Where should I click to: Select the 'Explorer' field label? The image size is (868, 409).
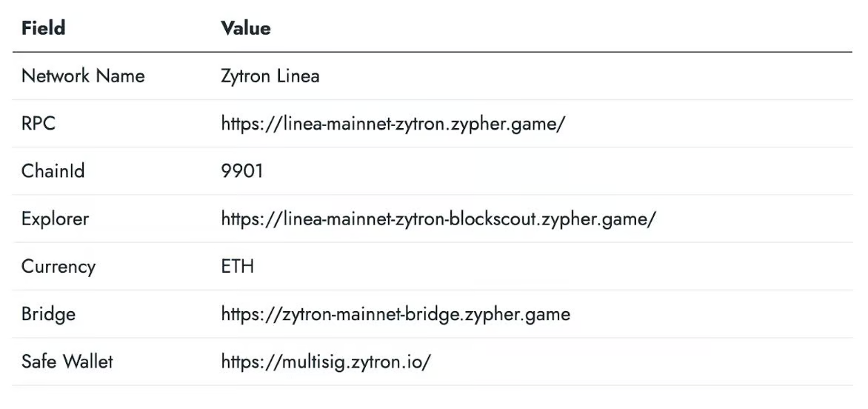[55, 219]
